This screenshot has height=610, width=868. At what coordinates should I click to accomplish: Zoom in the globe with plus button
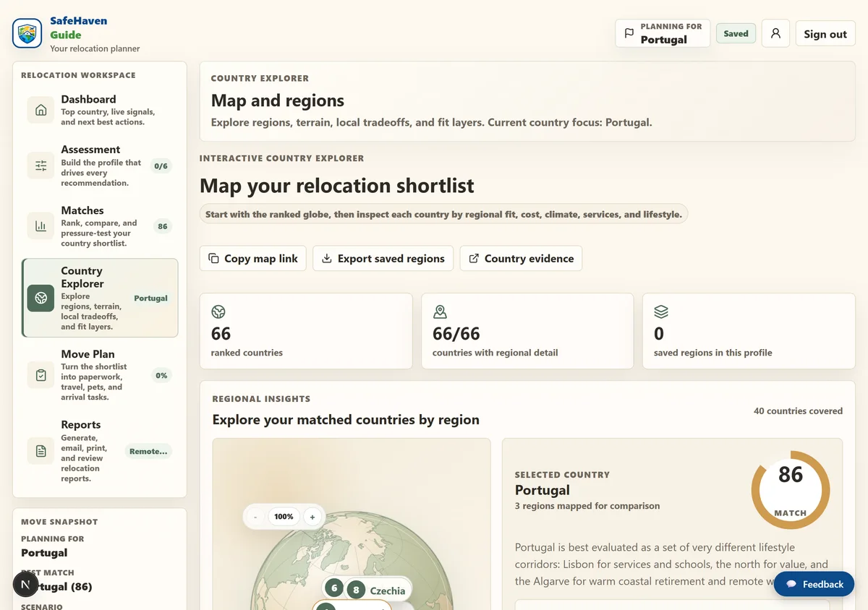(x=312, y=517)
